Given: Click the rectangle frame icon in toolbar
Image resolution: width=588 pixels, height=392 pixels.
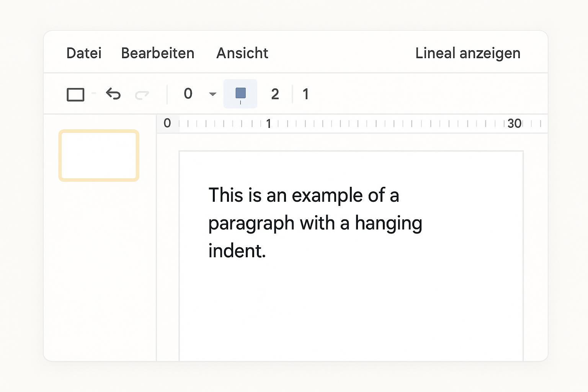Looking at the screenshot, I should pyautogui.click(x=75, y=94).
